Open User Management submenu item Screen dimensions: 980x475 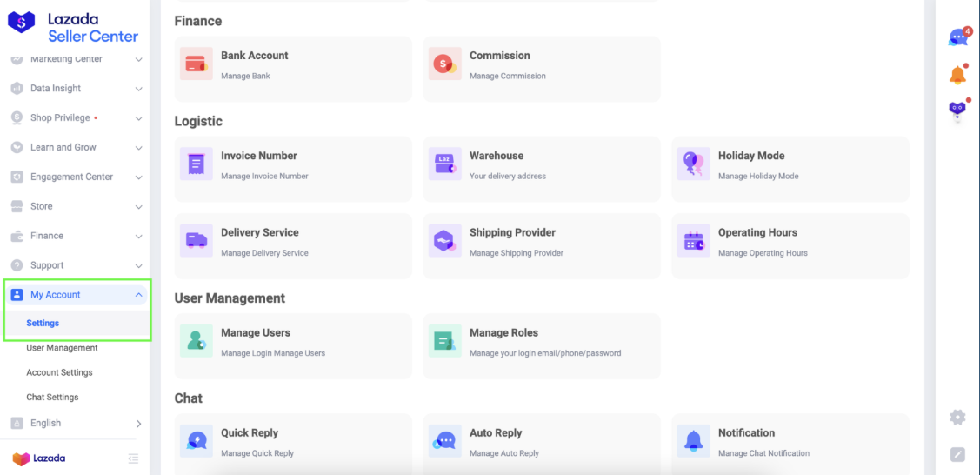point(62,347)
